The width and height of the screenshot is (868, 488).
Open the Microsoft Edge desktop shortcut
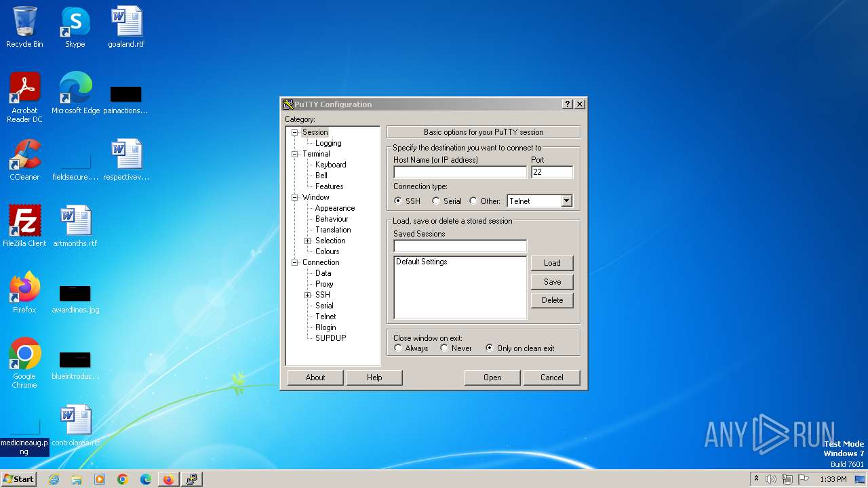(x=75, y=94)
